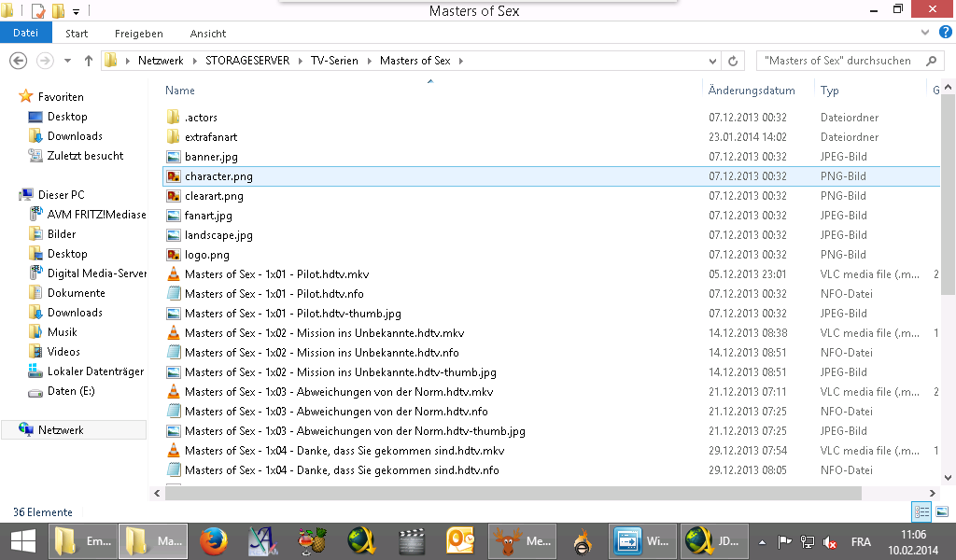Expand the ribbon with the chevron

pyautogui.click(x=925, y=33)
